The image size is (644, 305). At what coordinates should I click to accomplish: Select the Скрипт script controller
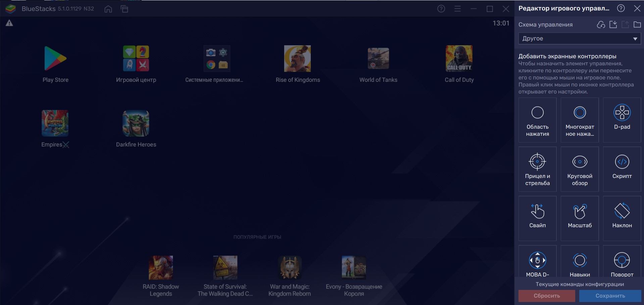[622, 169]
